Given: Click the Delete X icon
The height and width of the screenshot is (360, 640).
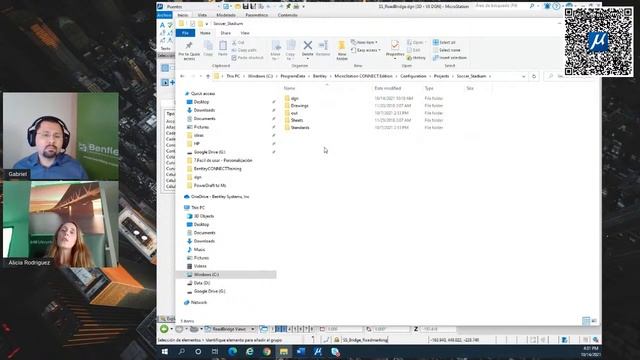Looking at the screenshot, I should (x=308, y=45).
